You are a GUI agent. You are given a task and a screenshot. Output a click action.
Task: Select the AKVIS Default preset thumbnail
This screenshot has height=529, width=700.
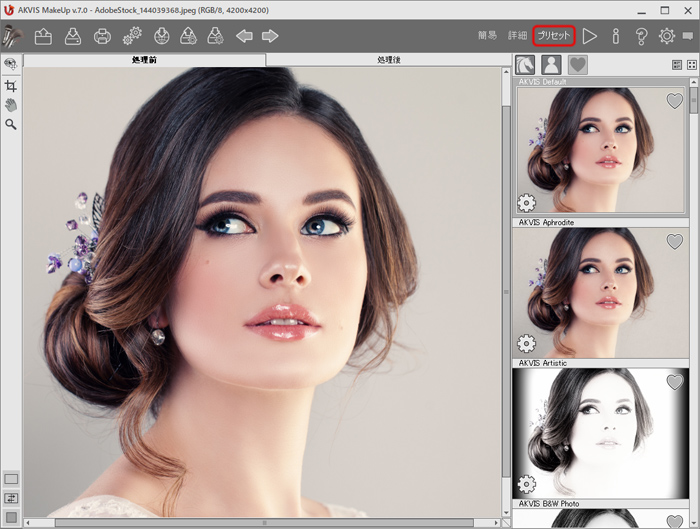click(x=600, y=150)
